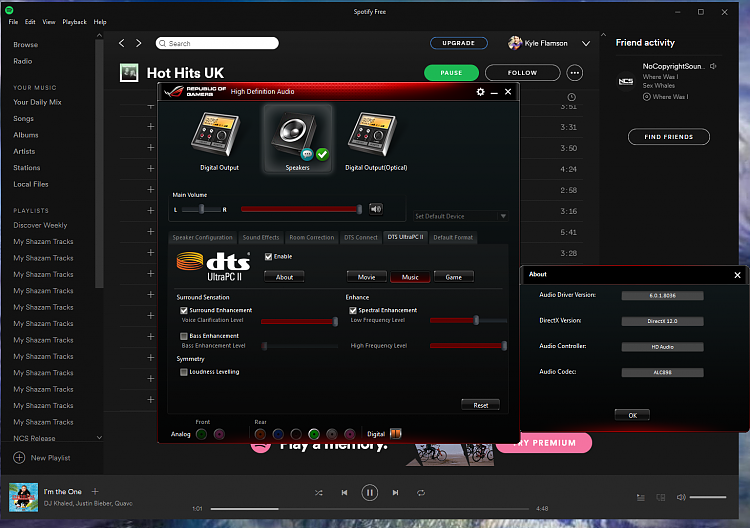This screenshot has height=528, width=750.
Task: Open the Hot Hits UK more options
Action: 574,73
